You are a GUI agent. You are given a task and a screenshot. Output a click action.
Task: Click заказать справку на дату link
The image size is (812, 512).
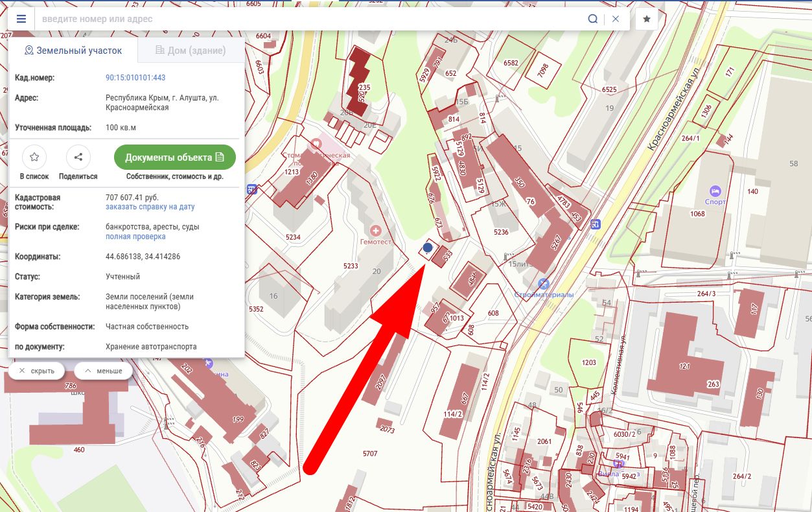pos(150,207)
